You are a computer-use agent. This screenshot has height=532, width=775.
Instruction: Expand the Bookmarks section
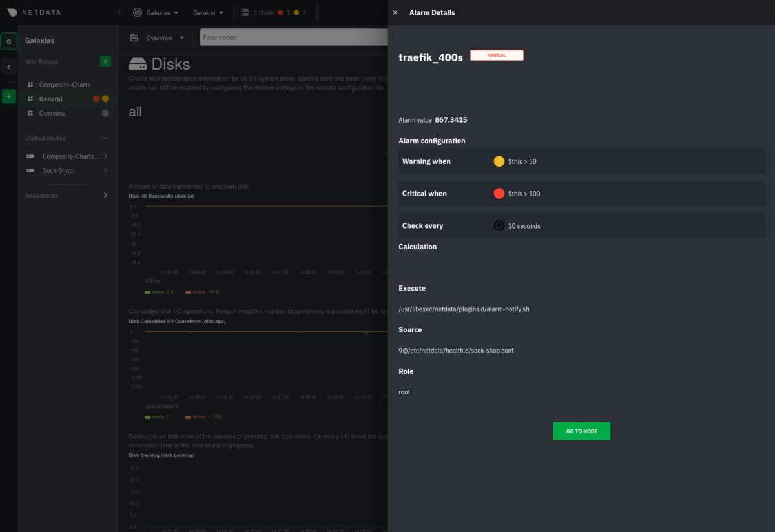point(105,196)
